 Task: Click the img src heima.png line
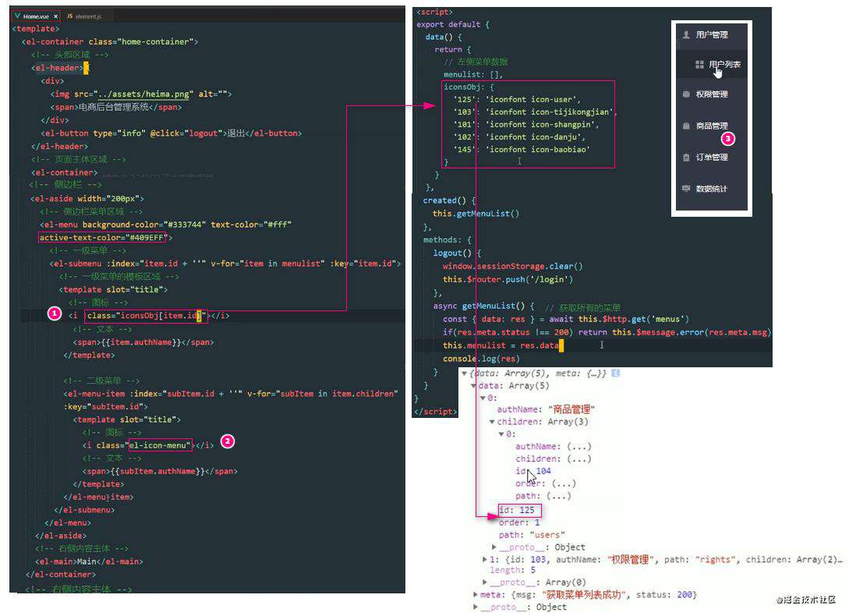141,94
